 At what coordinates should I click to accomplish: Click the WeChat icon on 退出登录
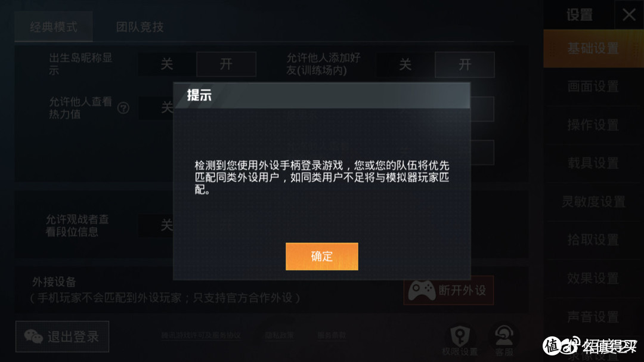[x=33, y=336]
